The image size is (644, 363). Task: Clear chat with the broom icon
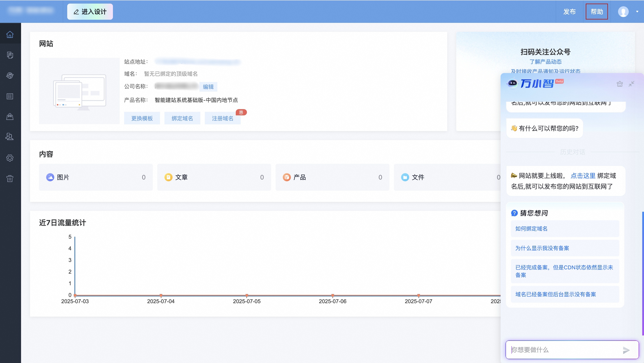(620, 84)
